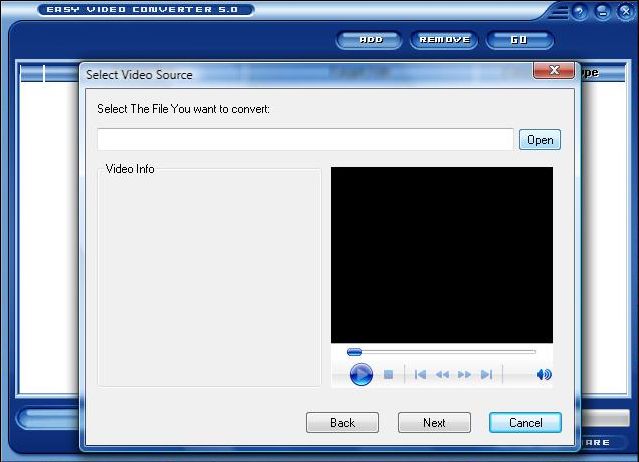The height and width of the screenshot is (462, 639).
Task: Cancel the video source selection
Action: [525, 423]
